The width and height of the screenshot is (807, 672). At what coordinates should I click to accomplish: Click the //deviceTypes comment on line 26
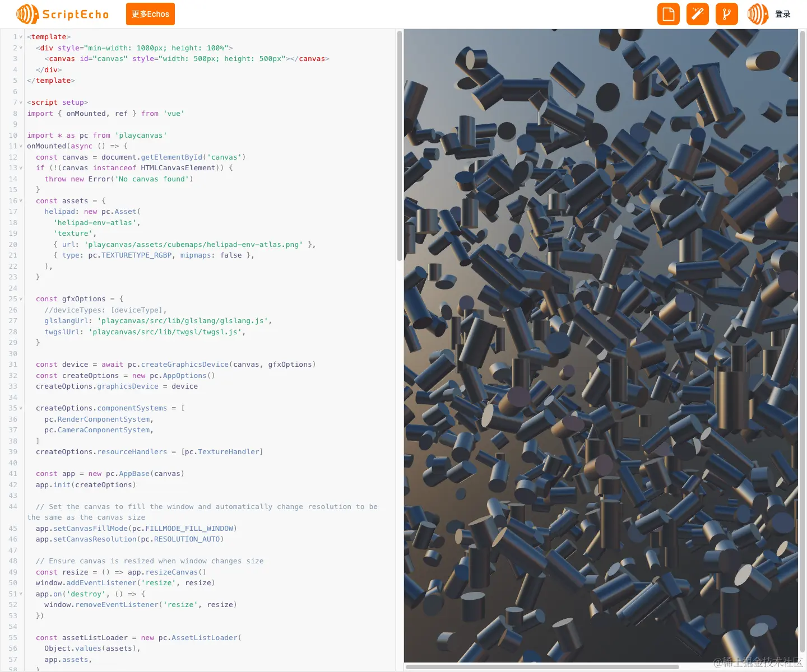pyautogui.click(x=105, y=310)
